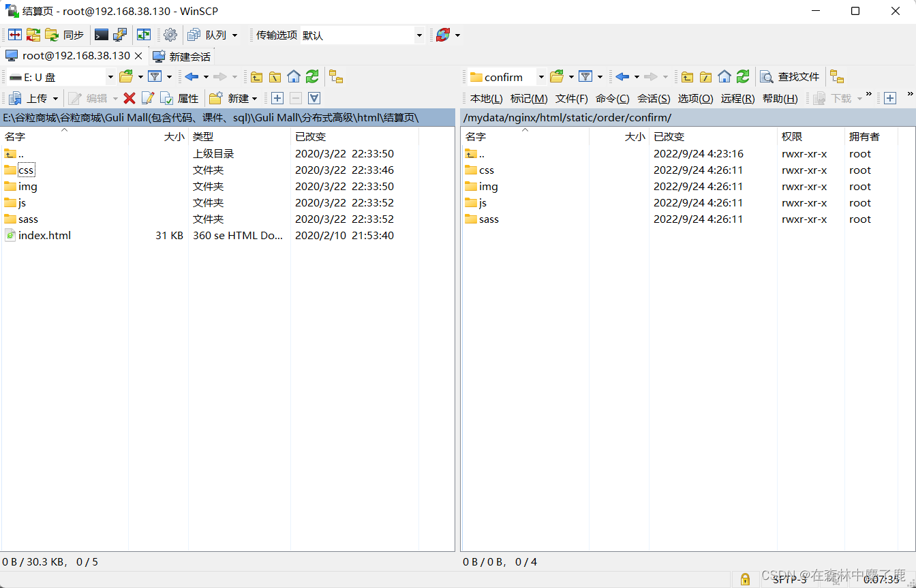Image resolution: width=916 pixels, height=588 pixels.
Task: Click red X delete icon in local toolbar
Action: pos(129,98)
